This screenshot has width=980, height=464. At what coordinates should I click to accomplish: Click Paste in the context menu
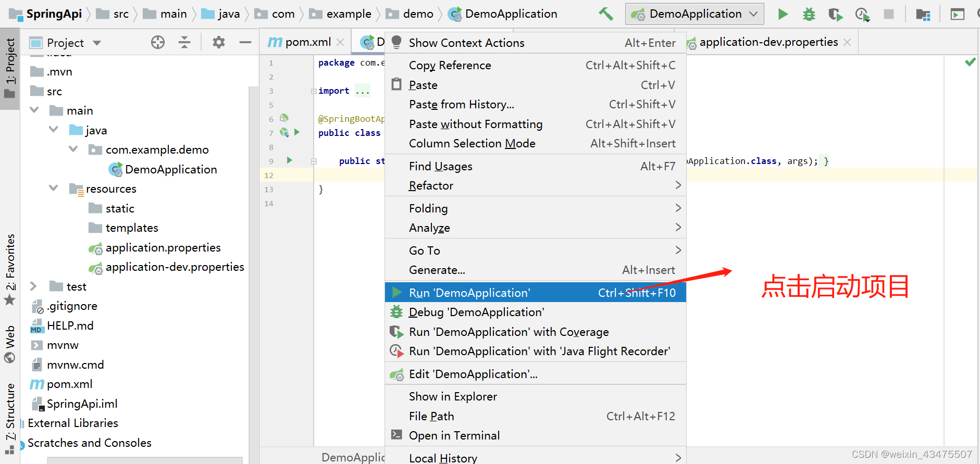click(535, 85)
